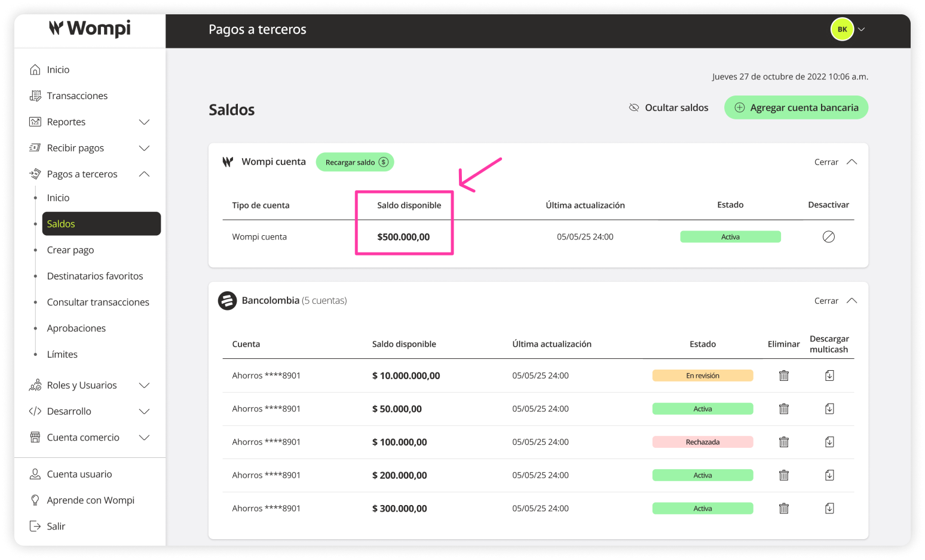Click the Wompi cuenta card logo
Screen dimensions: 925x560
tap(228, 162)
